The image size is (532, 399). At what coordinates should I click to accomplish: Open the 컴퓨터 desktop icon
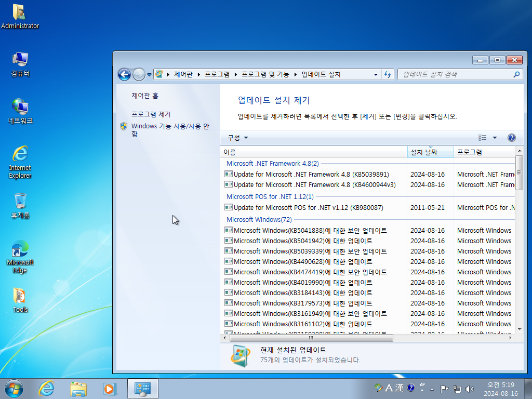pos(20,64)
